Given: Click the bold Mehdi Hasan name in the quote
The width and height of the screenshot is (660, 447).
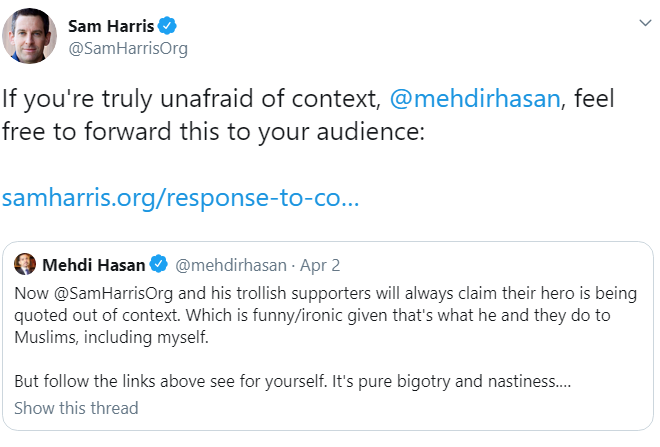Looking at the screenshot, I should point(93,264).
